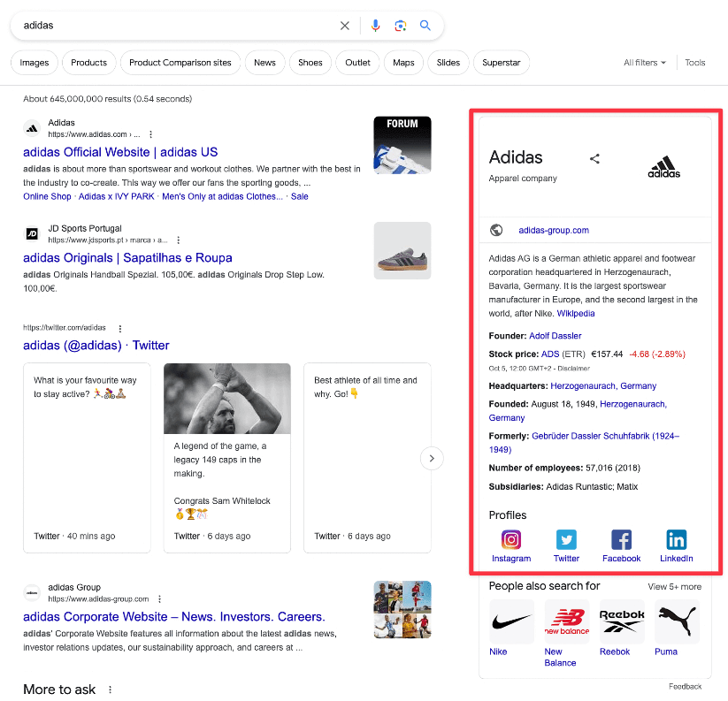Select the News filter tab
Viewport: 728px width, 701px height.
coord(264,63)
